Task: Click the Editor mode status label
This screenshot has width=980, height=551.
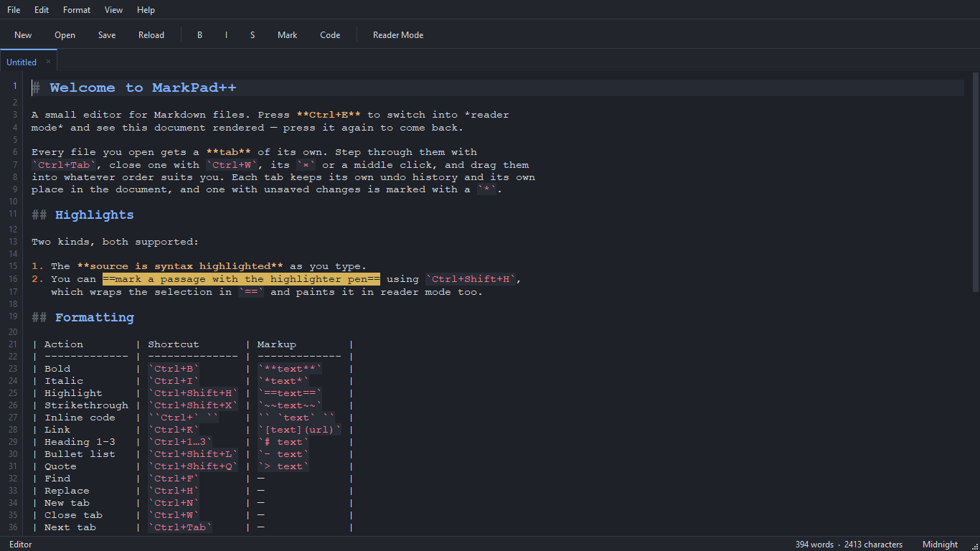Action: tap(21, 545)
